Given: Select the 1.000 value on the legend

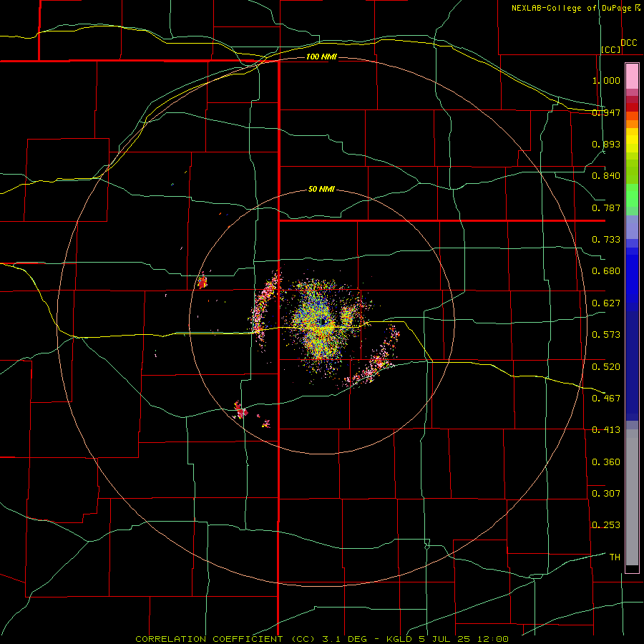Looking at the screenshot, I should (606, 80).
